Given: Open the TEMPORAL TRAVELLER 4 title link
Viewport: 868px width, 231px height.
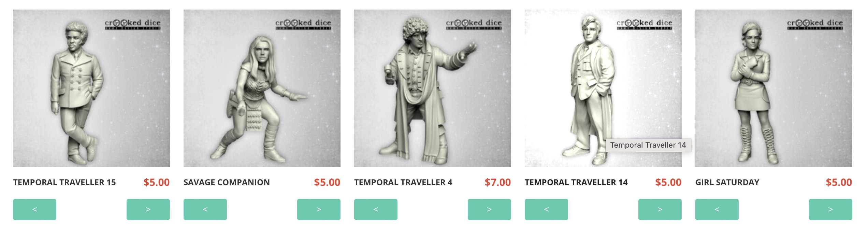Looking at the screenshot, I should pos(403,182).
